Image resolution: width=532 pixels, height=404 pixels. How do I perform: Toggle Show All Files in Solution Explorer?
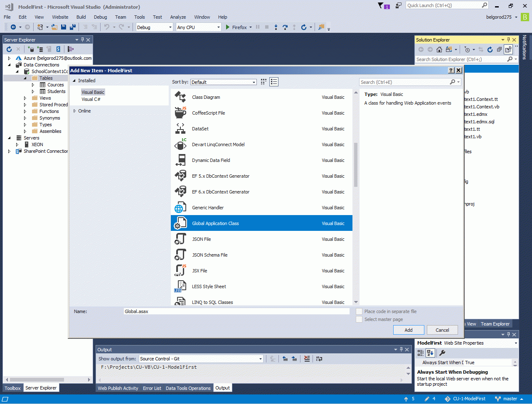click(x=508, y=49)
